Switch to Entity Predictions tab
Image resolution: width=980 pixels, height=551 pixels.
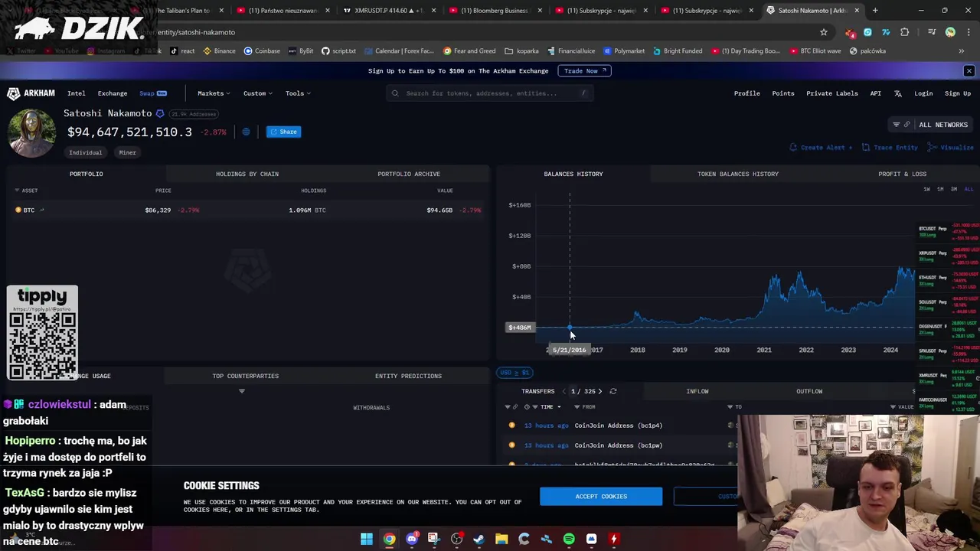pyautogui.click(x=408, y=376)
